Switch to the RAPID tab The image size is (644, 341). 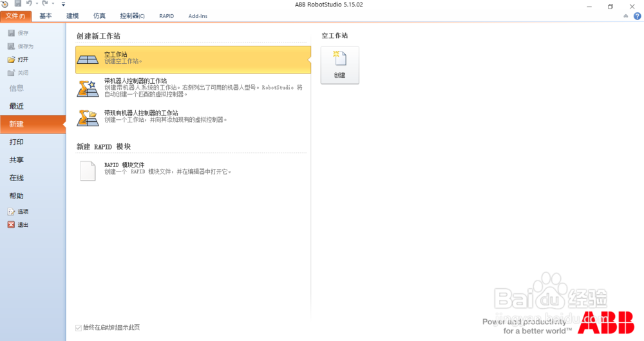[x=166, y=16]
